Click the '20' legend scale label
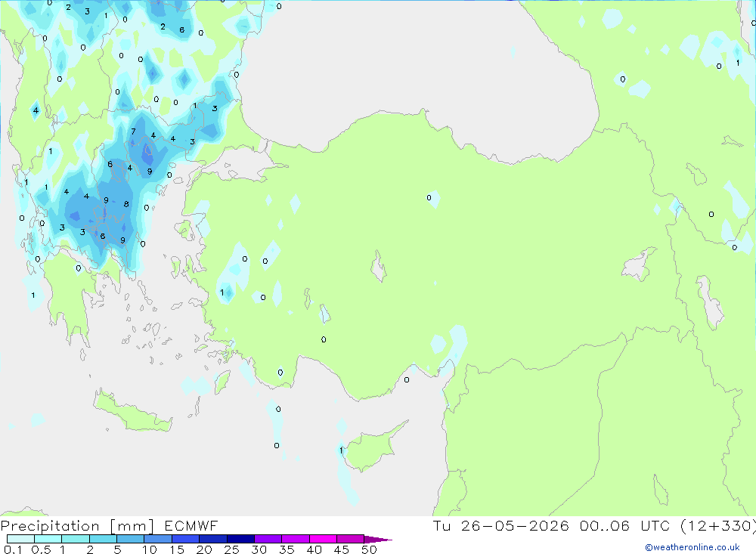756x554 pixels. click(x=204, y=549)
